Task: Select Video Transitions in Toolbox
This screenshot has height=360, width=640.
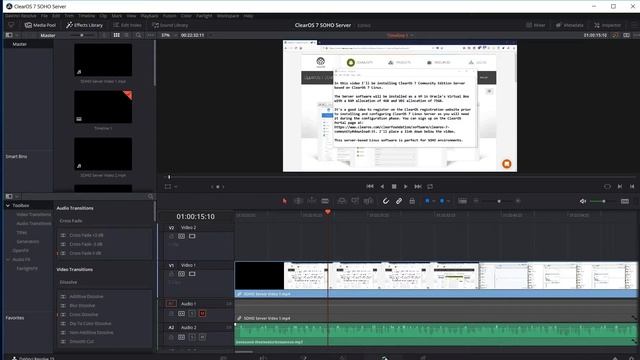Action: tap(33, 214)
